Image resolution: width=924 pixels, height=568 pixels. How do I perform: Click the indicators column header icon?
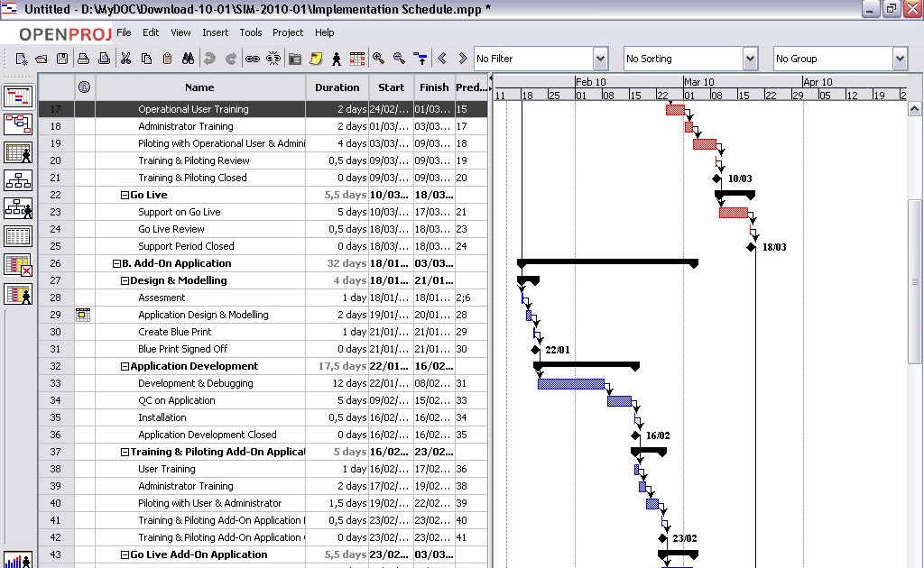(x=84, y=87)
